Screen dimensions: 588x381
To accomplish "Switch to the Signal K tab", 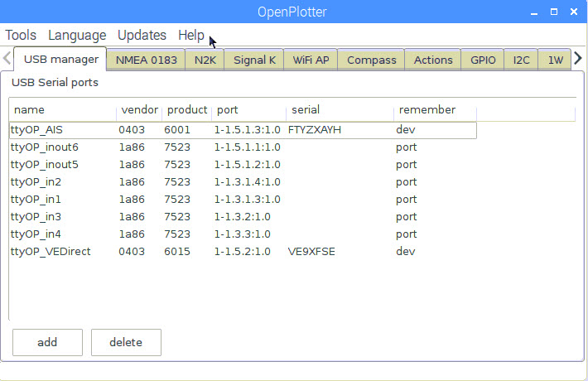I will pos(254,60).
